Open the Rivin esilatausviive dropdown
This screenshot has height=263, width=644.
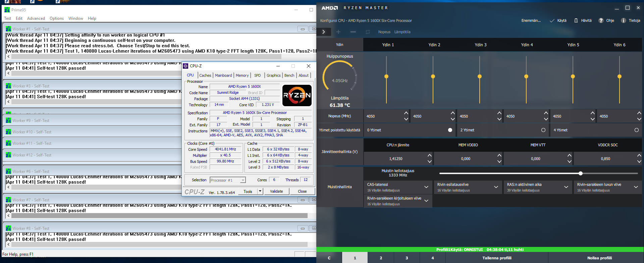tap(496, 187)
